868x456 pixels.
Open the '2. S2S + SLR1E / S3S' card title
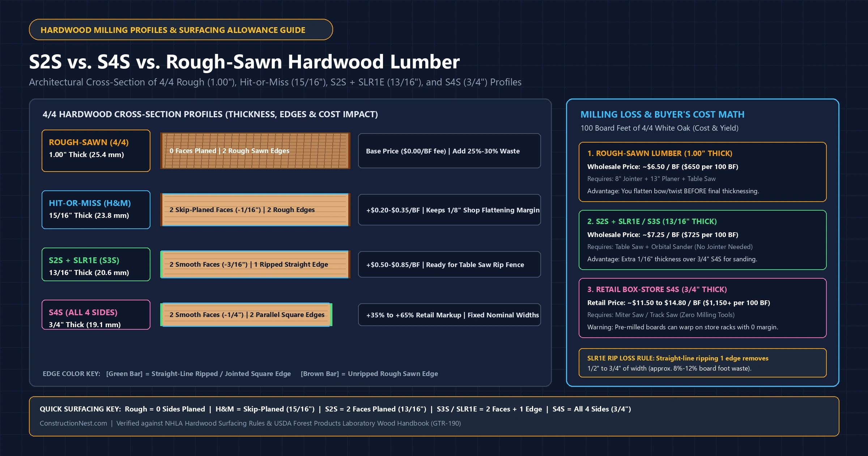click(652, 221)
